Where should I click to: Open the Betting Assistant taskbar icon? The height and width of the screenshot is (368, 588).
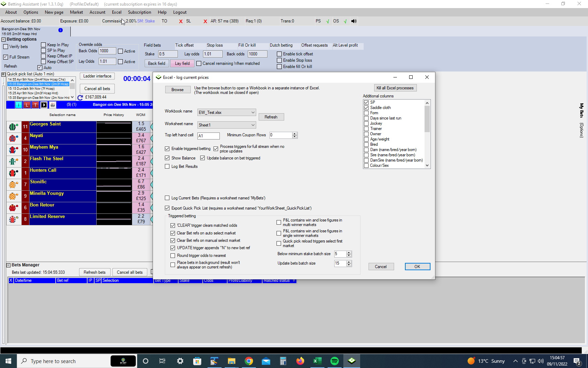pyautogui.click(x=352, y=361)
